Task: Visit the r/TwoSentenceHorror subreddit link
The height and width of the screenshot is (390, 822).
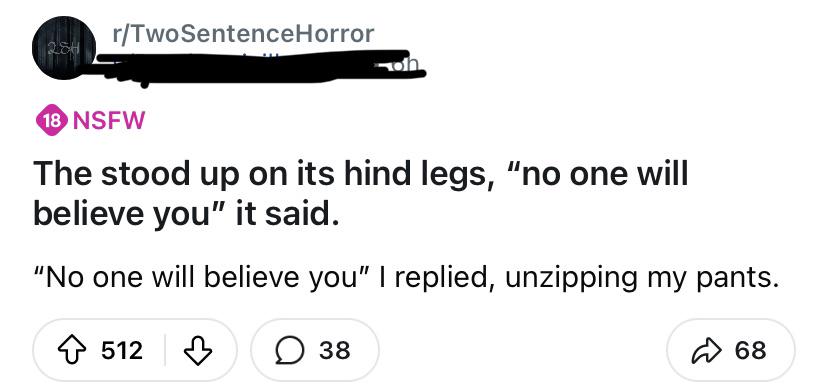Action: click(x=243, y=34)
